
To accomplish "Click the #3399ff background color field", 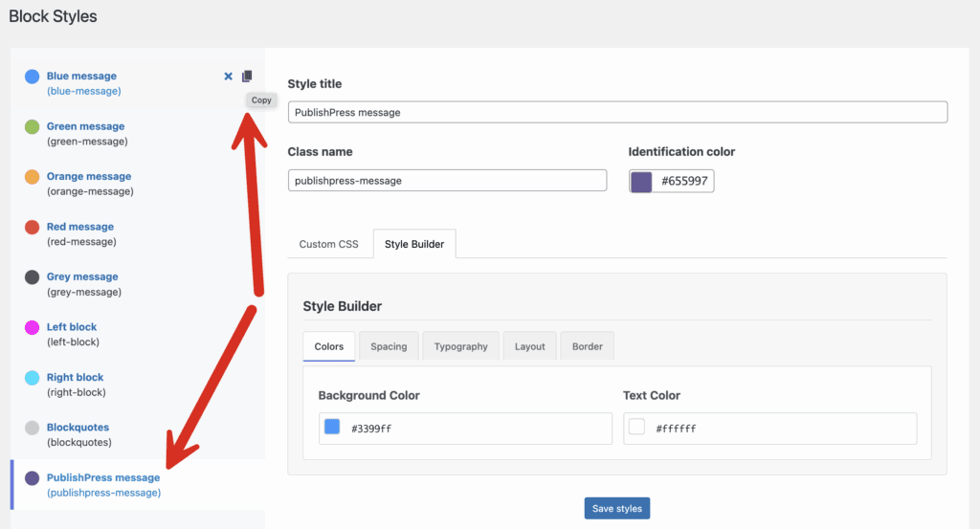I will [466, 429].
